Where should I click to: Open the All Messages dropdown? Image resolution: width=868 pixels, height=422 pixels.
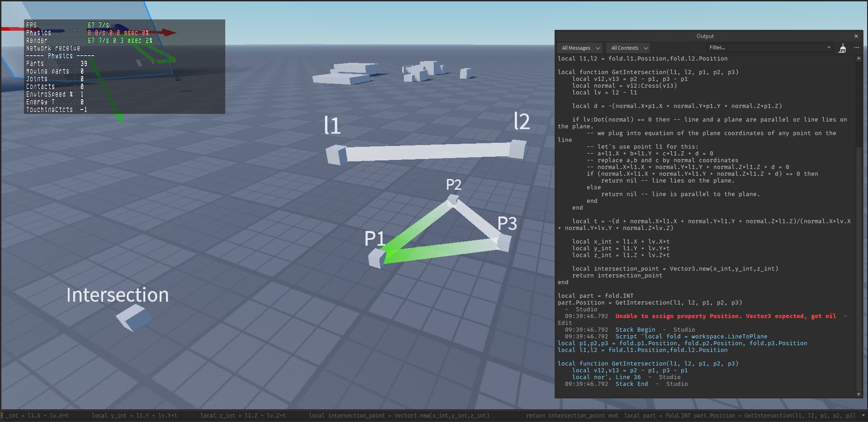(x=580, y=48)
